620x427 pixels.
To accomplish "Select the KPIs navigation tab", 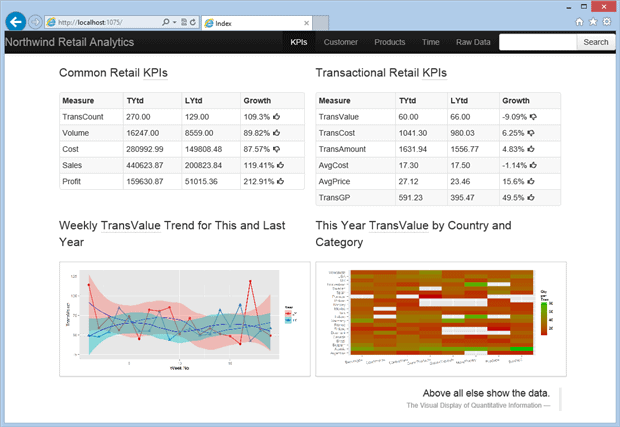I will 299,42.
